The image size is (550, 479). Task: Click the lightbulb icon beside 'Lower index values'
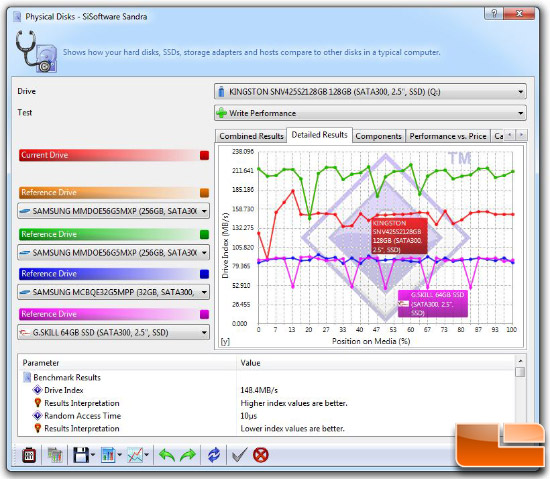38,428
